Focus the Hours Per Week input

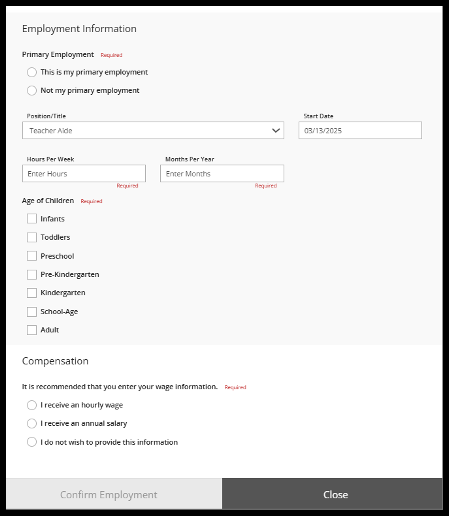84,173
